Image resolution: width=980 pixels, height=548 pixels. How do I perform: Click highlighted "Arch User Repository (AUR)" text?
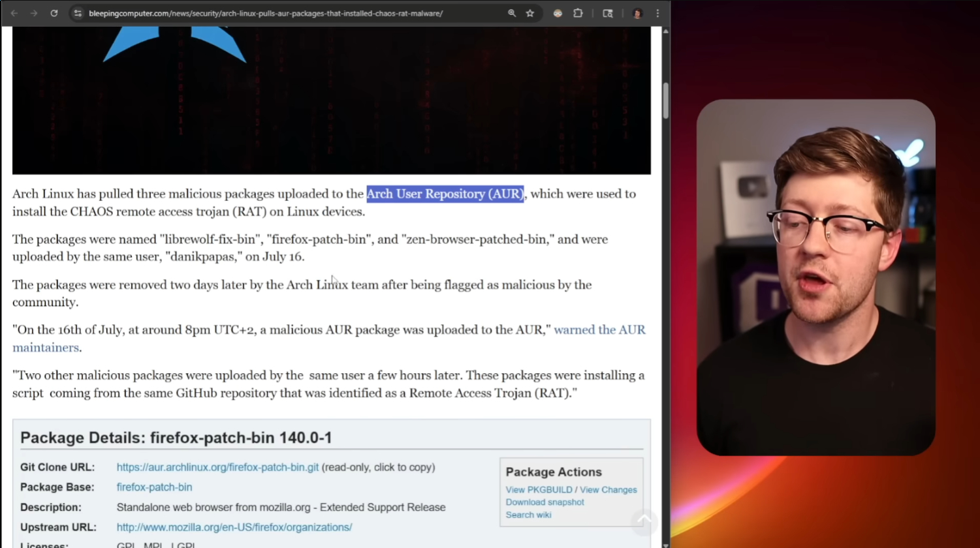coord(445,194)
